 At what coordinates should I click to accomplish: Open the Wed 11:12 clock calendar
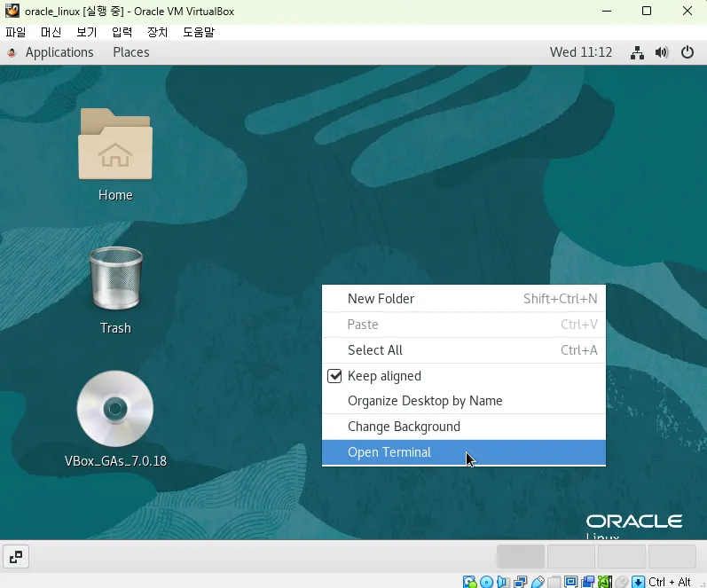[x=581, y=52]
